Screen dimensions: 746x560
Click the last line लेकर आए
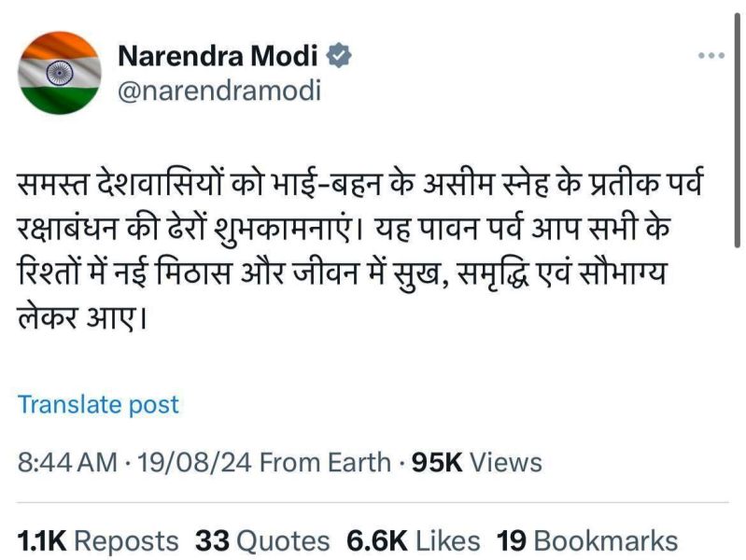tap(84, 321)
